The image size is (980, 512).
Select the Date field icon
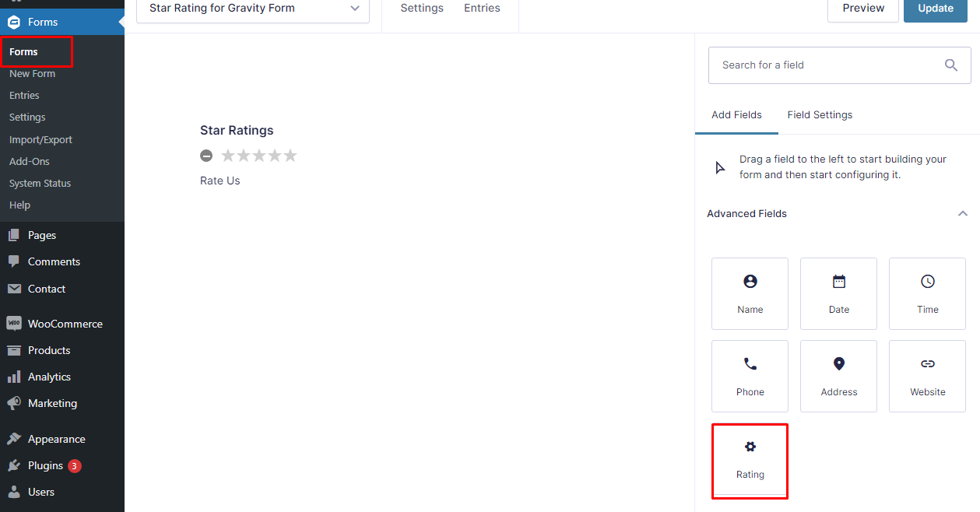838,293
